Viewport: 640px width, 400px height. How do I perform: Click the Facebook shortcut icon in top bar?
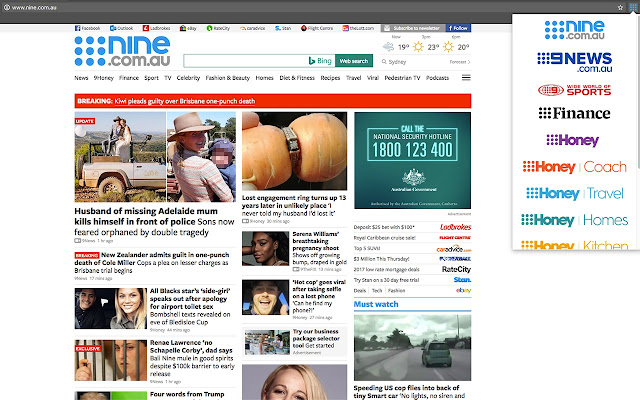click(77, 28)
